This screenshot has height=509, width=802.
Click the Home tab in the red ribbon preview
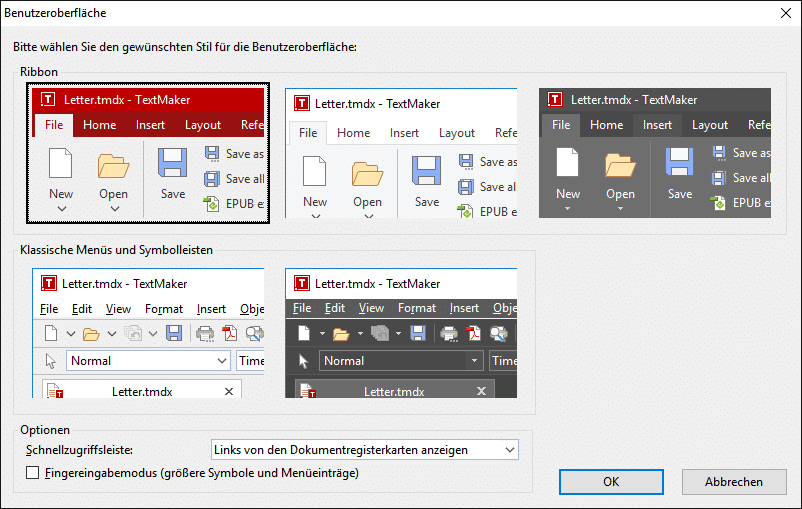pyautogui.click(x=99, y=125)
